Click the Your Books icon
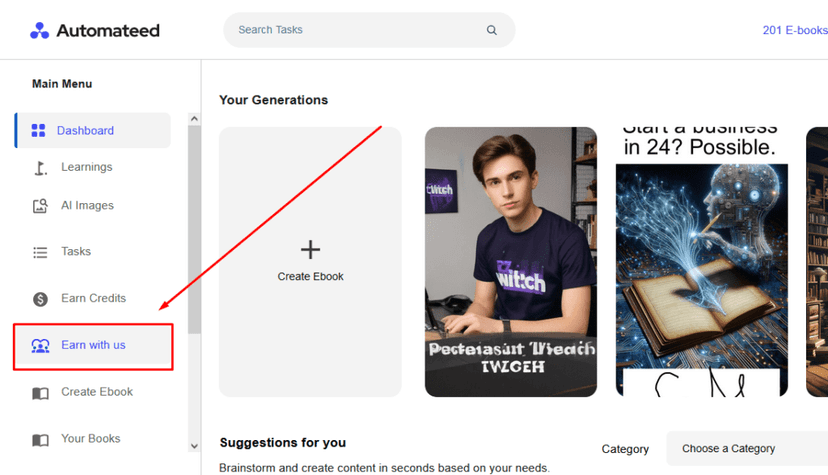 [40, 440]
